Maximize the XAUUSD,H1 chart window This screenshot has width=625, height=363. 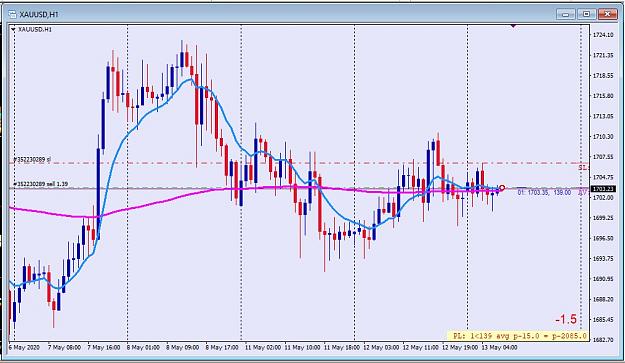(586, 14)
